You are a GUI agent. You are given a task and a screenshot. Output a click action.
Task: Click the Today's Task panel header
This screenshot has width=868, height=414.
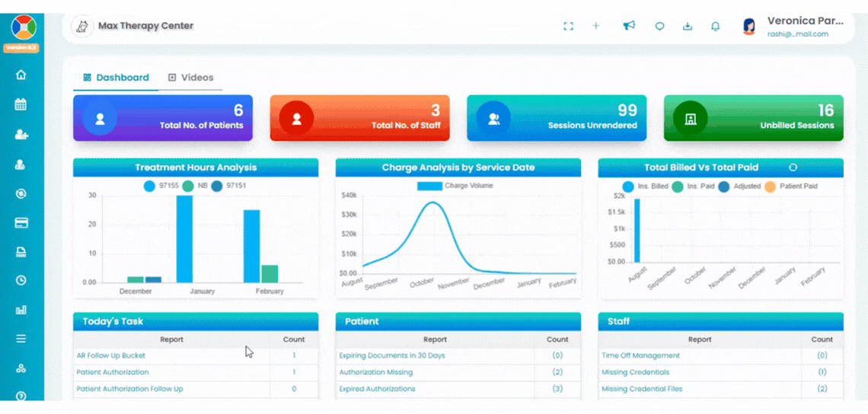196,321
